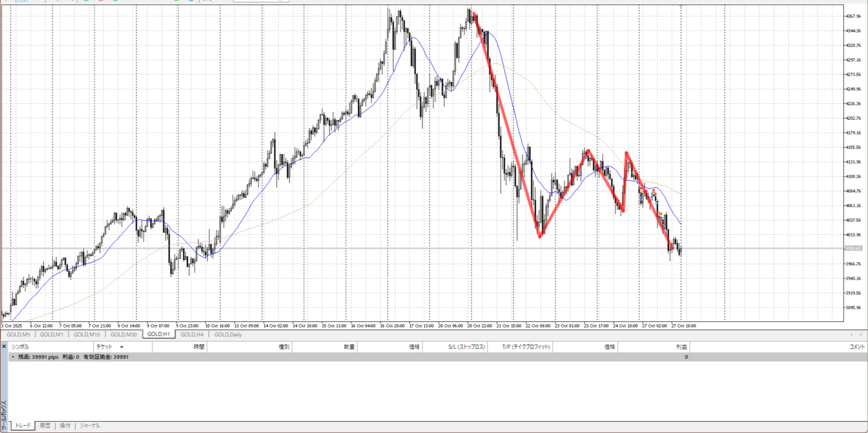Click the S/L (ストップロス) column header
This screenshot has width=868, height=433.
[x=466, y=347]
